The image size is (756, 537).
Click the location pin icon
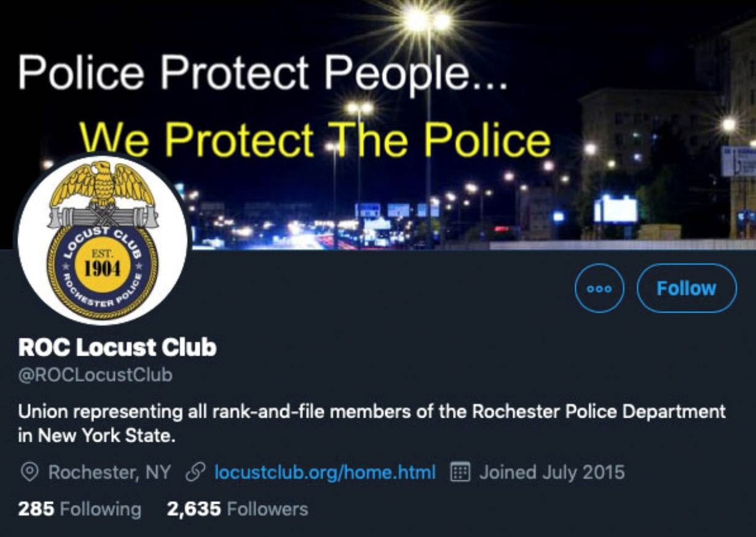(x=29, y=472)
